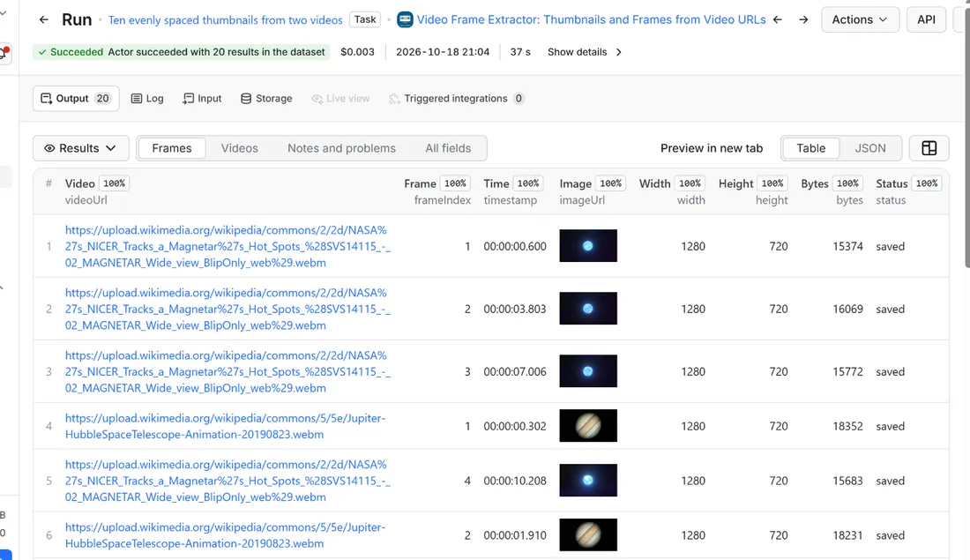
Task: Click the Succeeded status badge
Action: pos(182,52)
